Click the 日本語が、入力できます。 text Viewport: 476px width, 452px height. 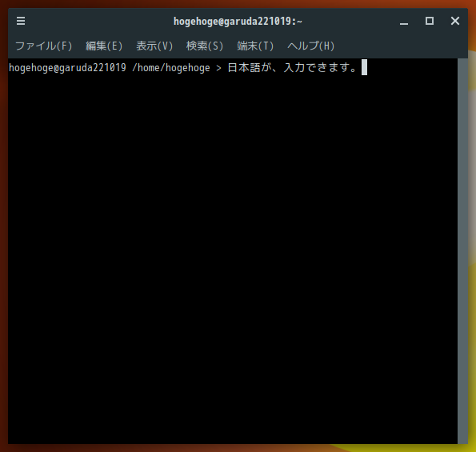click(x=293, y=67)
